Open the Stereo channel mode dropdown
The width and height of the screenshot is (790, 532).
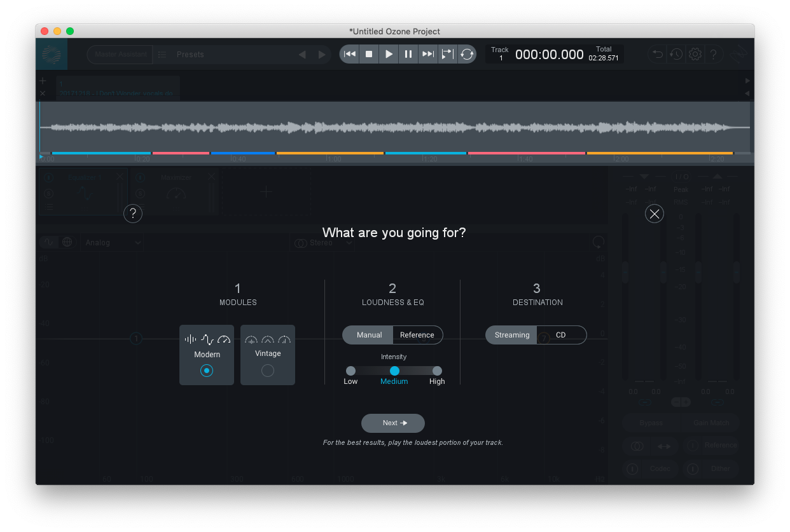tap(322, 243)
